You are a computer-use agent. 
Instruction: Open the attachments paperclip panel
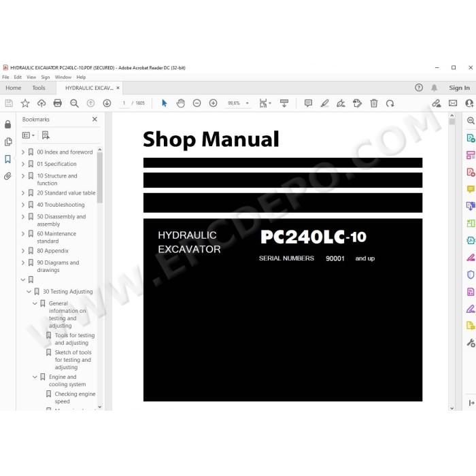point(8,176)
